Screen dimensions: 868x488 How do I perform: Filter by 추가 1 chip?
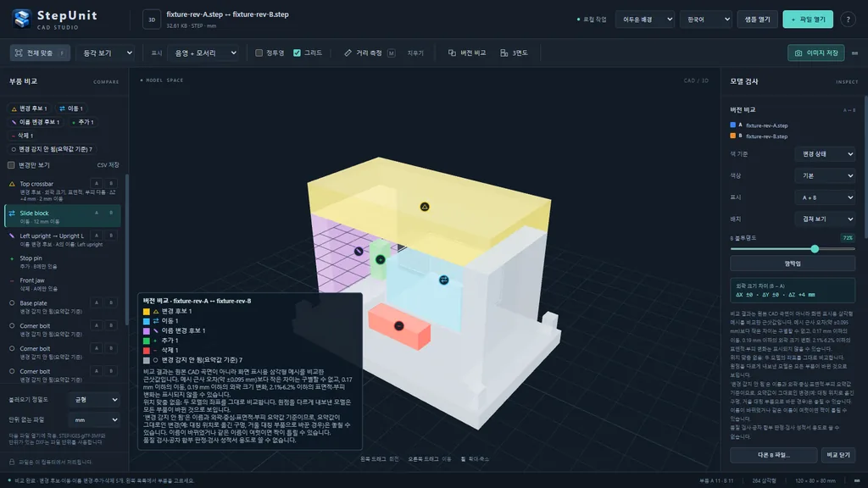[82, 122]
